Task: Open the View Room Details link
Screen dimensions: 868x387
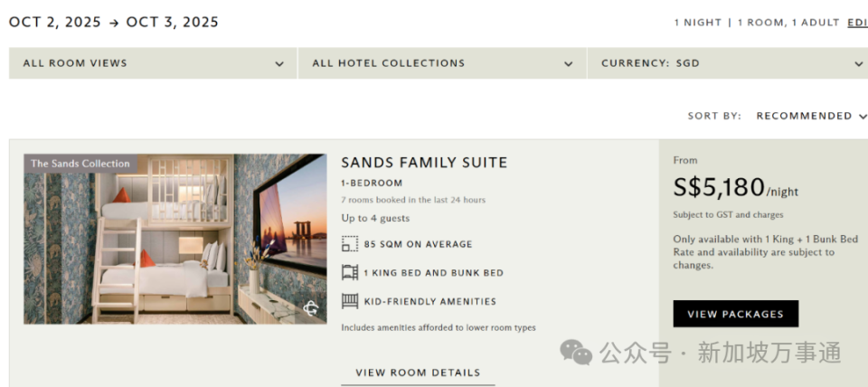Action: pos(418,373)
